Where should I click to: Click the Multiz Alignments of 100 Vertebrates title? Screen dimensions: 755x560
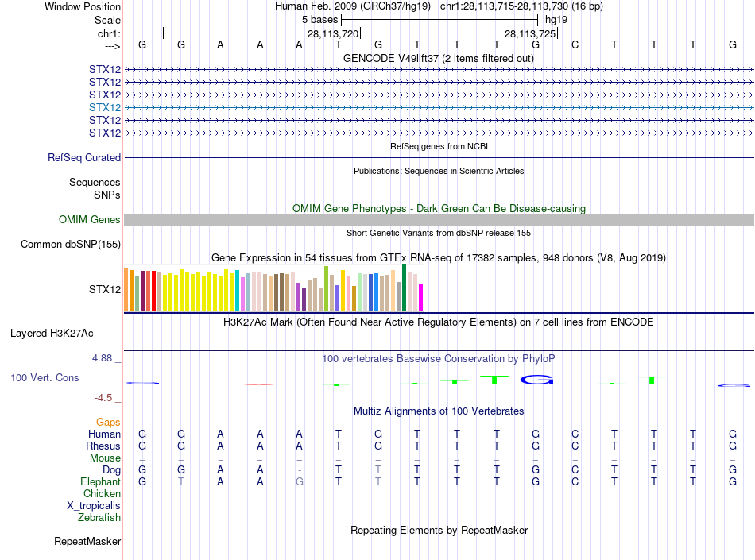click(439, 411)
